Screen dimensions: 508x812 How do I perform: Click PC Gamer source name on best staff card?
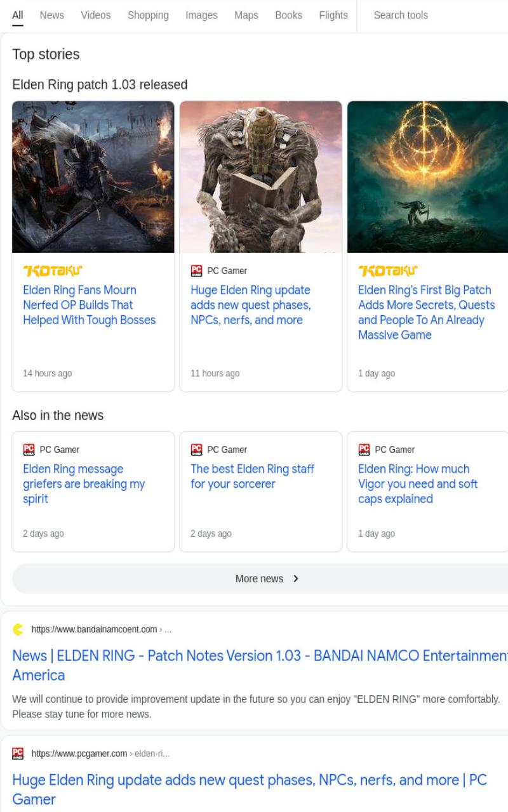pyautogui.click(x=227, y=450)
